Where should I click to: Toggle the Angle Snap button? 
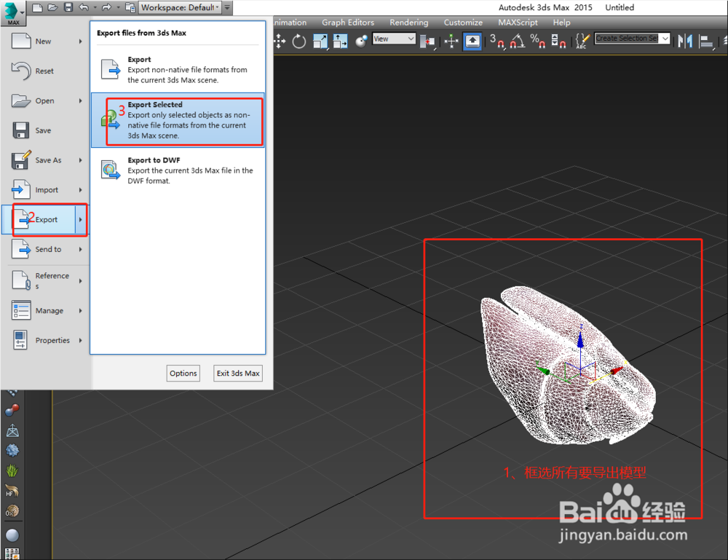(517, 42)
